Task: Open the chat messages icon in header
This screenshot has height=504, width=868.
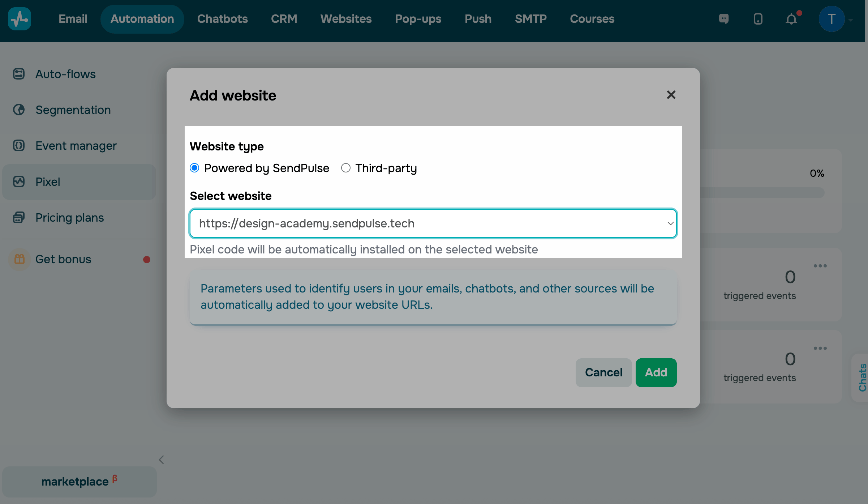Action: [723, 19]
